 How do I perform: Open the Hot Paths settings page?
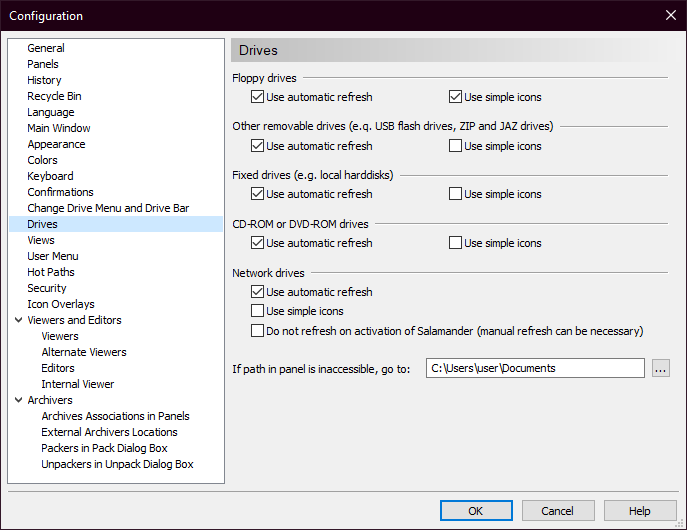pyautogui.click(x=51, y=272)
